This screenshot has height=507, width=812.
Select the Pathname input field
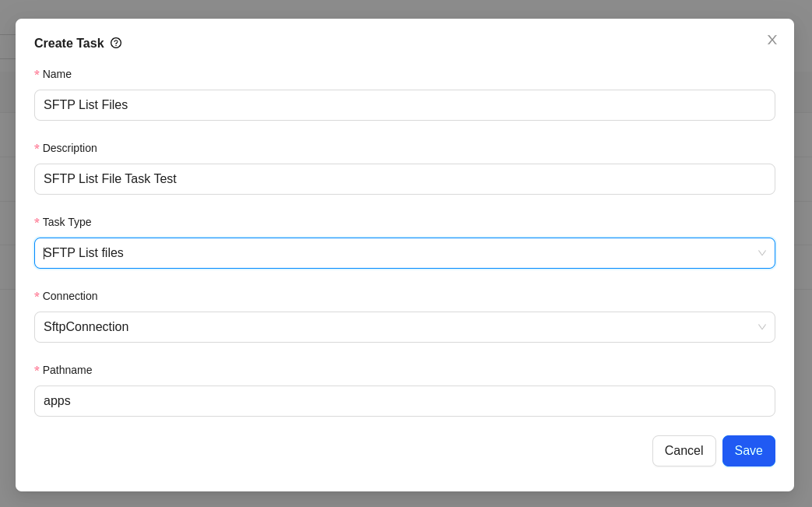[405, 401]
